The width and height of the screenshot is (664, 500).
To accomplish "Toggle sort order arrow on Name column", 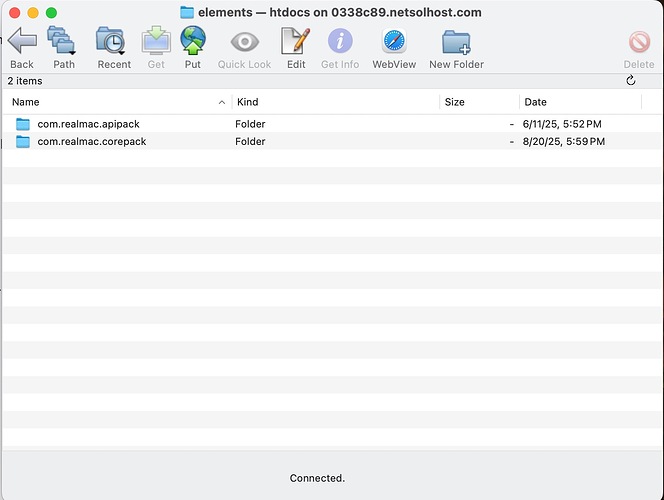I will 222,102.
